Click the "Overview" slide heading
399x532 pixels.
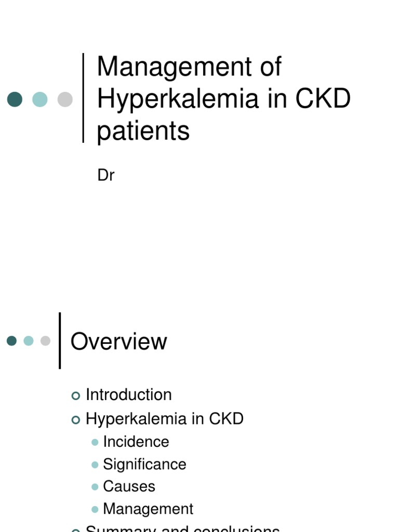[118, 341]
